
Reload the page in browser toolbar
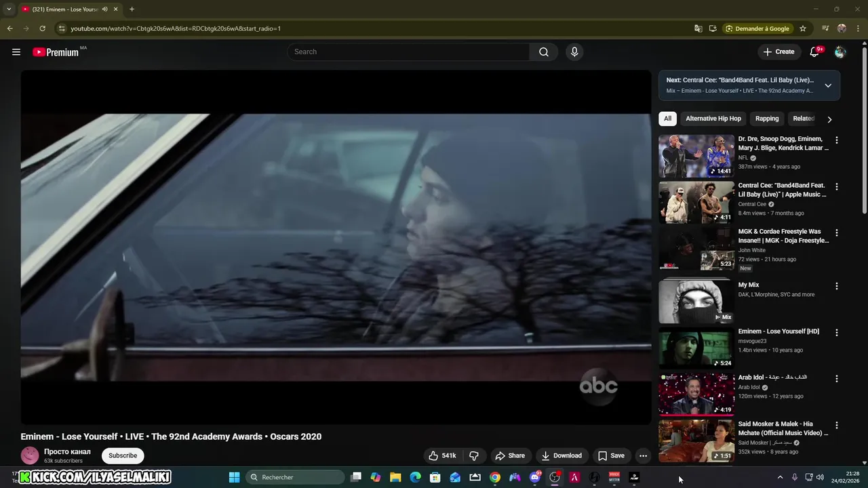[42, 28]
